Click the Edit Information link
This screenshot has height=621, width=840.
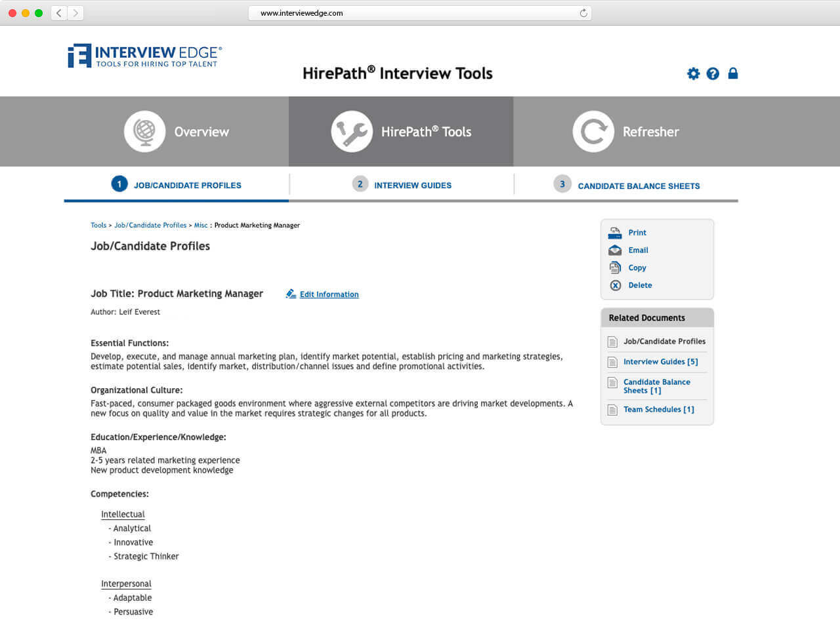coord(329,294)
